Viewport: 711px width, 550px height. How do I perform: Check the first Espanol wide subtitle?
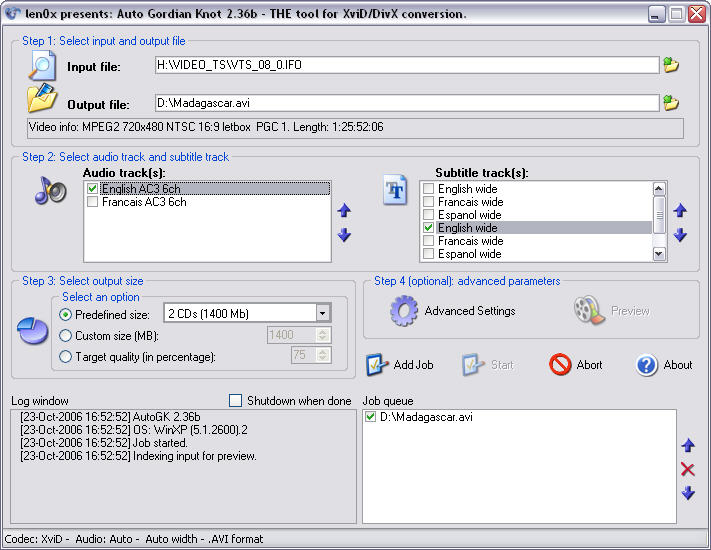[x=428, y=215]
